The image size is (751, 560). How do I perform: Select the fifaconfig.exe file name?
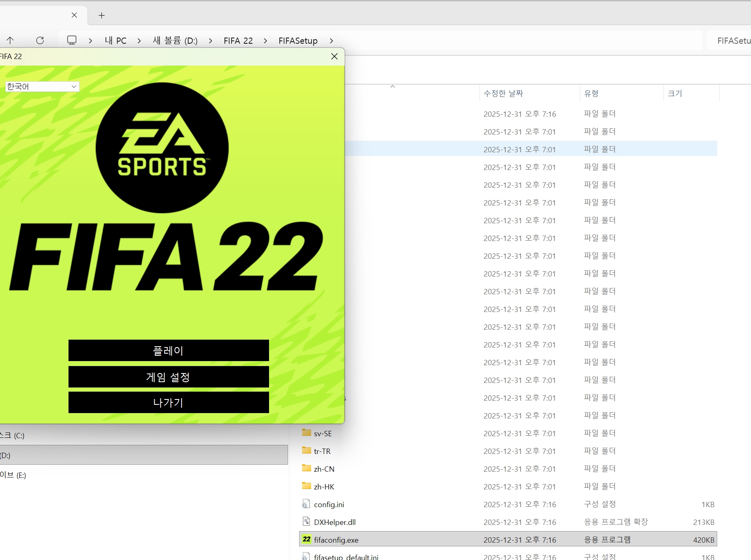[336, 540]
